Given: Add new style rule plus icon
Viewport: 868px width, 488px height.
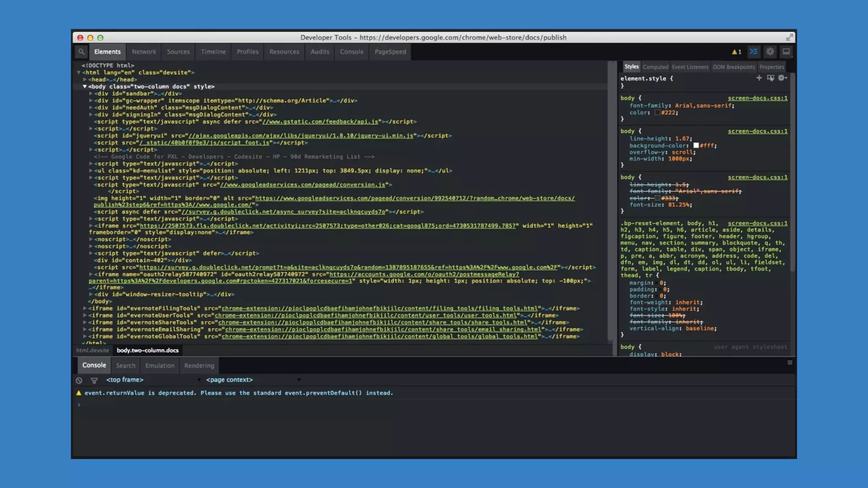Looking at the screenshot, I should [x=759, y=78].
